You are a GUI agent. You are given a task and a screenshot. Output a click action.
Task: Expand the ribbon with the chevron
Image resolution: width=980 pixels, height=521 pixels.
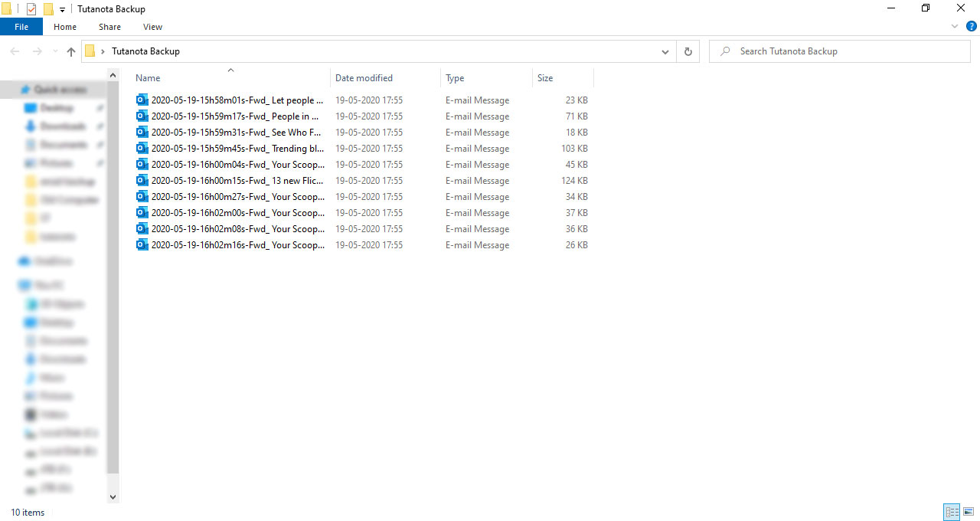955,26
